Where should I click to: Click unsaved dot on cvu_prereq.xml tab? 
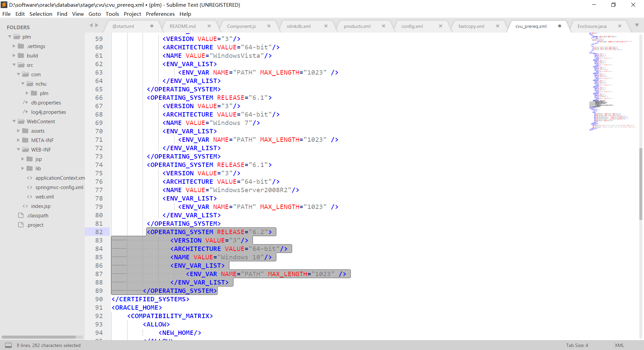click(x=559, y=26)
